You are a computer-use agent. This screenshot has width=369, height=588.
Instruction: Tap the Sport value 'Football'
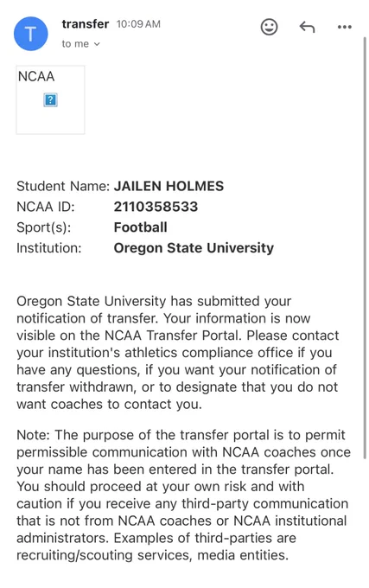(x=141, y=227)
